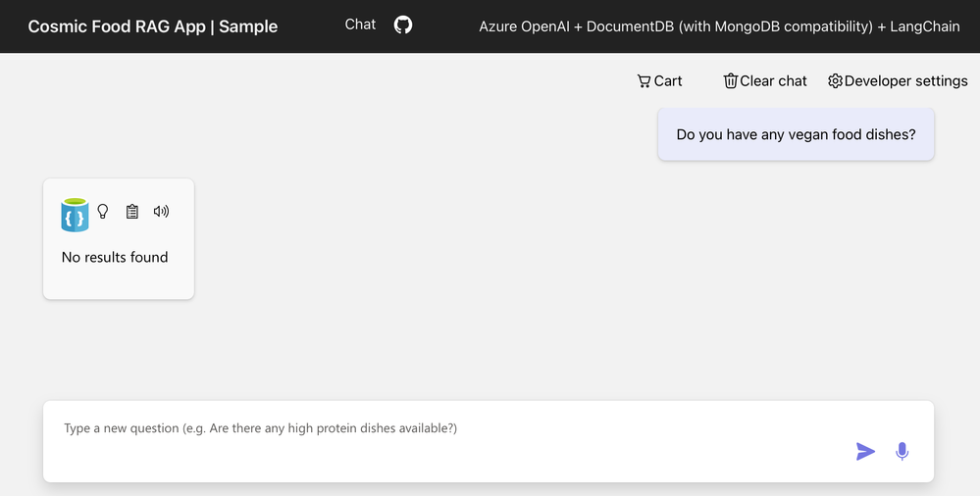Open the Developer settings text label
Image resolution: width=980 pixels, height=496 pixels.
tap(905, 81)
